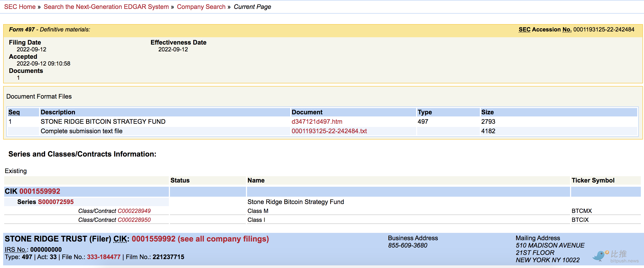Screen dimensions: 644x268
Task: Click STONE RIDGE TRUST (Filer) heading
Action: click(58, 239)
